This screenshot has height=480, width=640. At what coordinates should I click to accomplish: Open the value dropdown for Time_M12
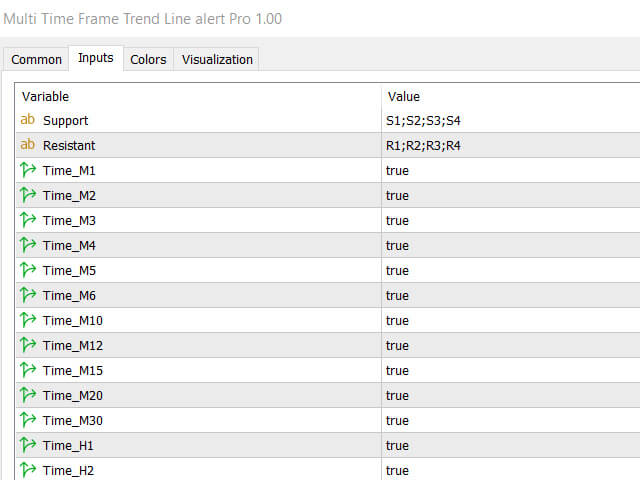397,345
